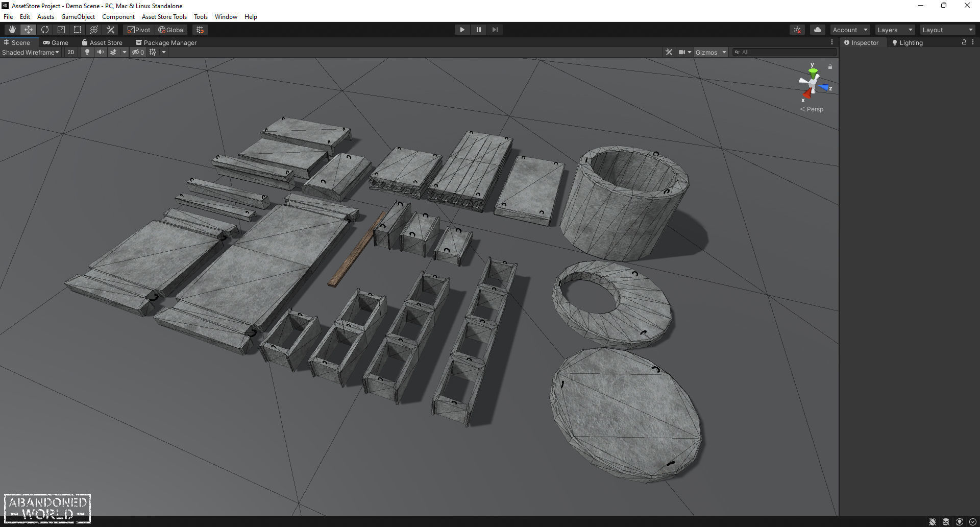Image resolution: width=980 pixels, height=527 pixels.
Task: Toggle 2D scene view mode
Action: [71, 52]
